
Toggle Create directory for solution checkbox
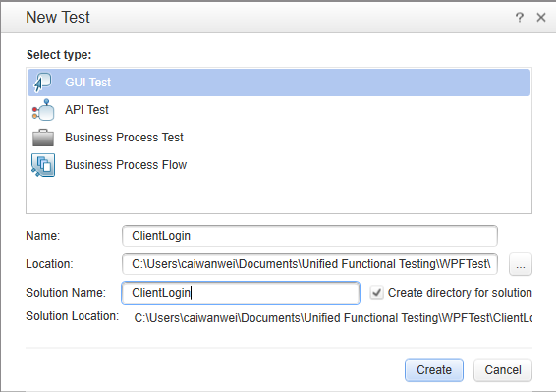click(376, 293)
